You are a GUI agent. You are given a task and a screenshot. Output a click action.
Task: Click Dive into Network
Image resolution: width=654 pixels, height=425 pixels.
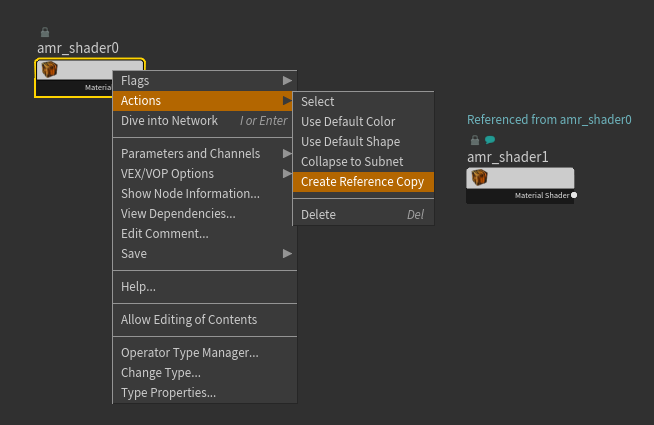(x=169, y=121)
